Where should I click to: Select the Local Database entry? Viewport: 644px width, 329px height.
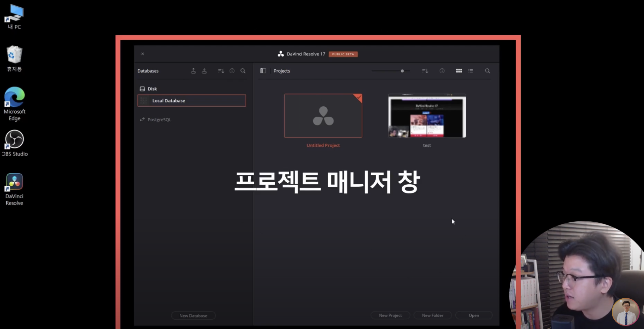click(x=192, y=100)
